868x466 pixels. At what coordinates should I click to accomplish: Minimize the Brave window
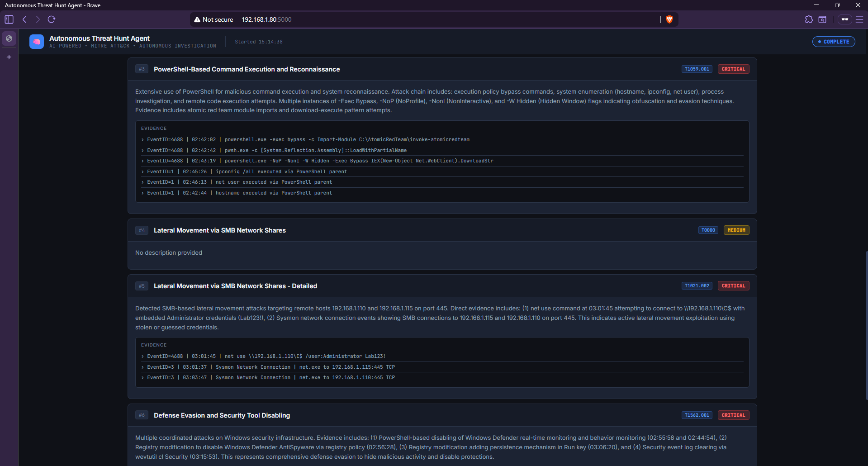(816, 5)
